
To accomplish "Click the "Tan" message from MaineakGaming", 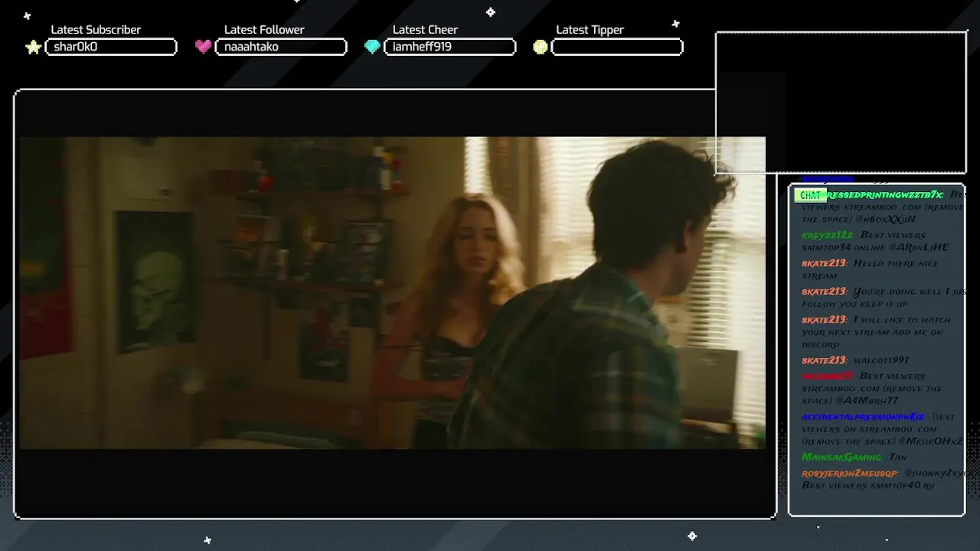I will point(897,457).
